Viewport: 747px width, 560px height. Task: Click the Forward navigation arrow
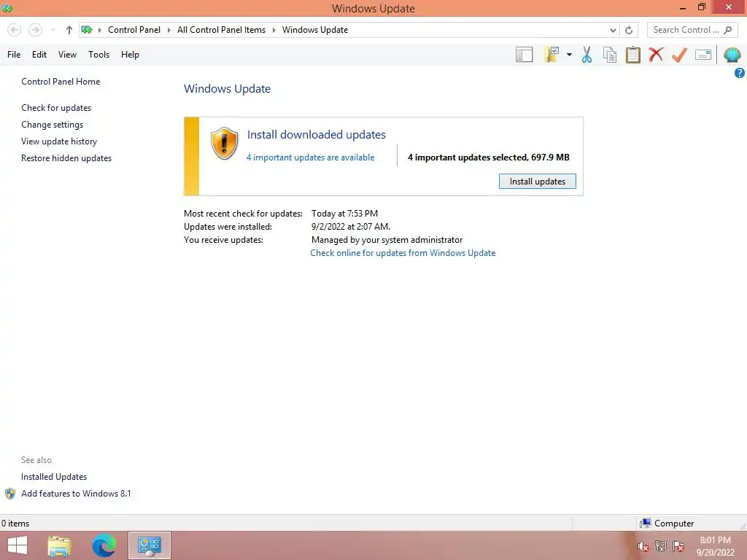[x=35, y=30]
